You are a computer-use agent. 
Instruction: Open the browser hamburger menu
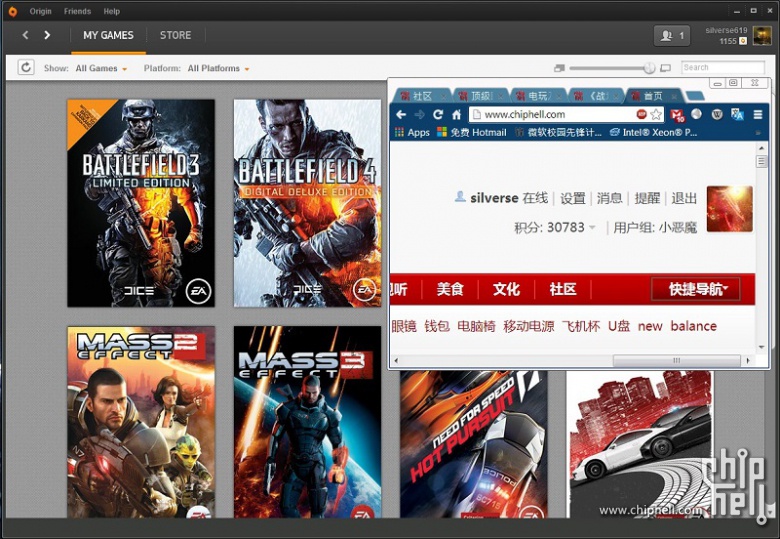tap(758, 115)
